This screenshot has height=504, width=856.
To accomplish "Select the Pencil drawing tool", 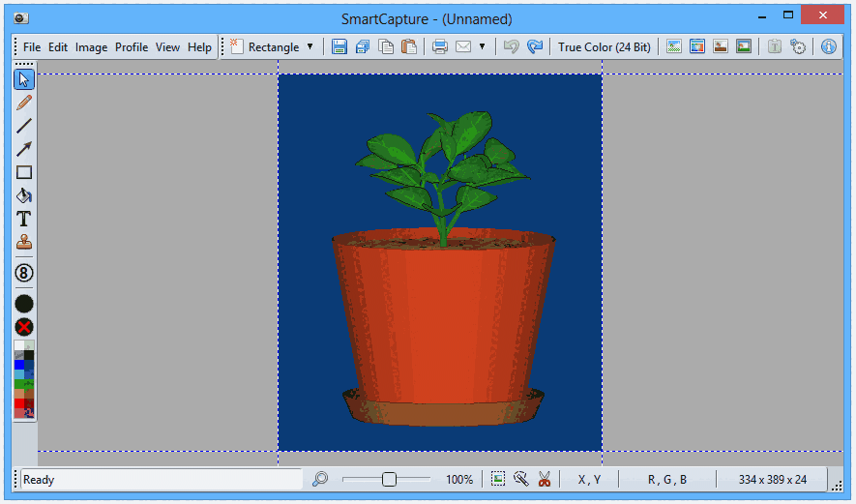I will [x=24, y=103].
